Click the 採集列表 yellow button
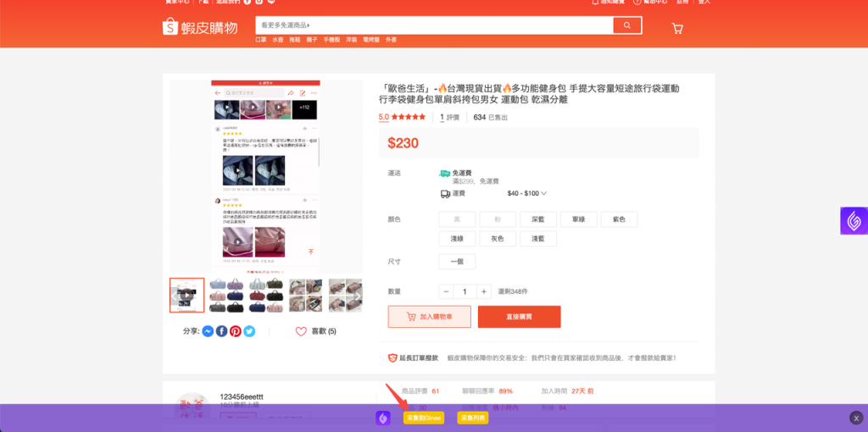 pos(473,418)
